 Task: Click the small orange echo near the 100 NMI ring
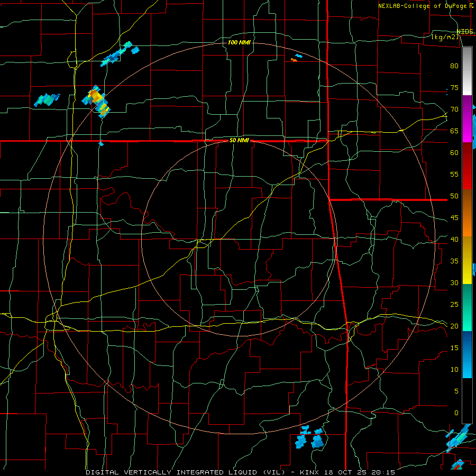click(x=294, y=60)
